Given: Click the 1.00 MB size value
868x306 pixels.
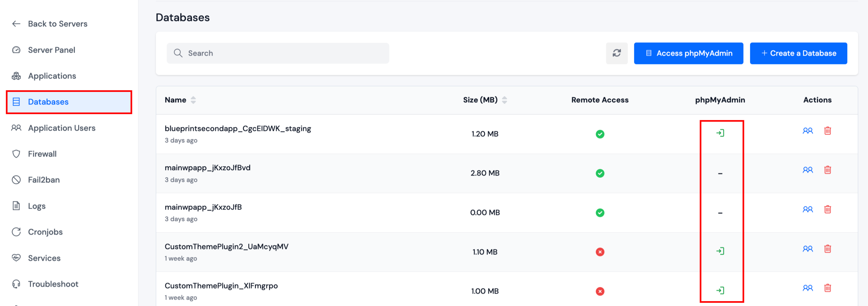Looking at the screenshot, I should tap(485, 291).
